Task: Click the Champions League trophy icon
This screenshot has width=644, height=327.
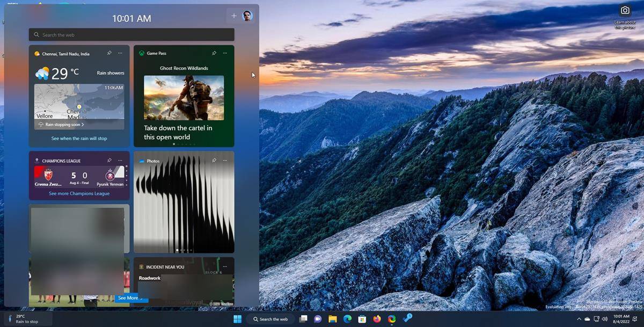Action: 36,160
